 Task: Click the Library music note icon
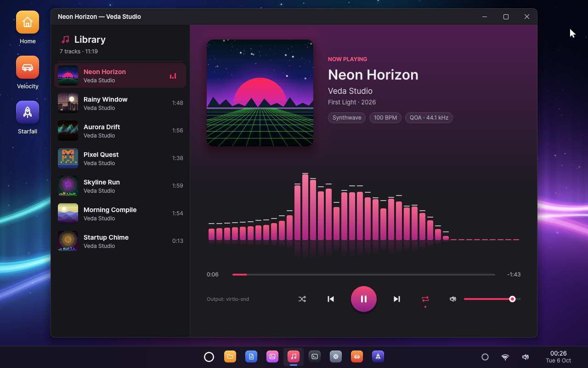[65, 40]
